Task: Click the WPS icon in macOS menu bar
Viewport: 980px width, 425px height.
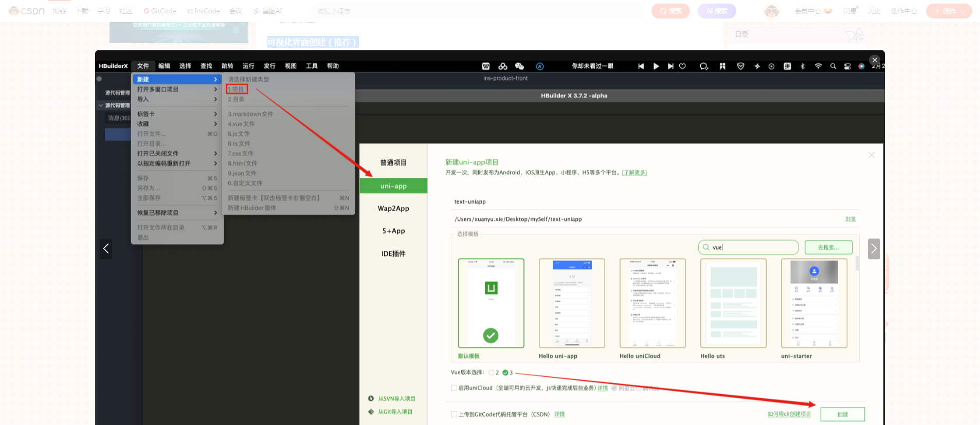Action: click(486, 66)
